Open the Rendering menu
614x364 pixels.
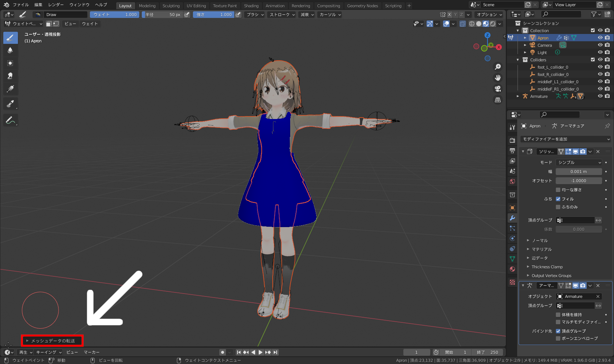coord(301,5)
